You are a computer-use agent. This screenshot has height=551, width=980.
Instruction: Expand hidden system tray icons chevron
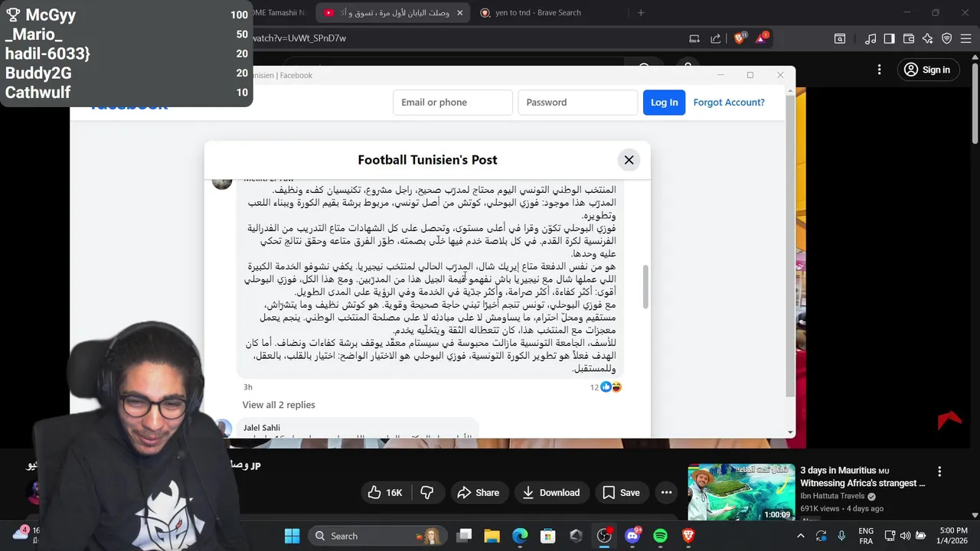coord(801,536)
